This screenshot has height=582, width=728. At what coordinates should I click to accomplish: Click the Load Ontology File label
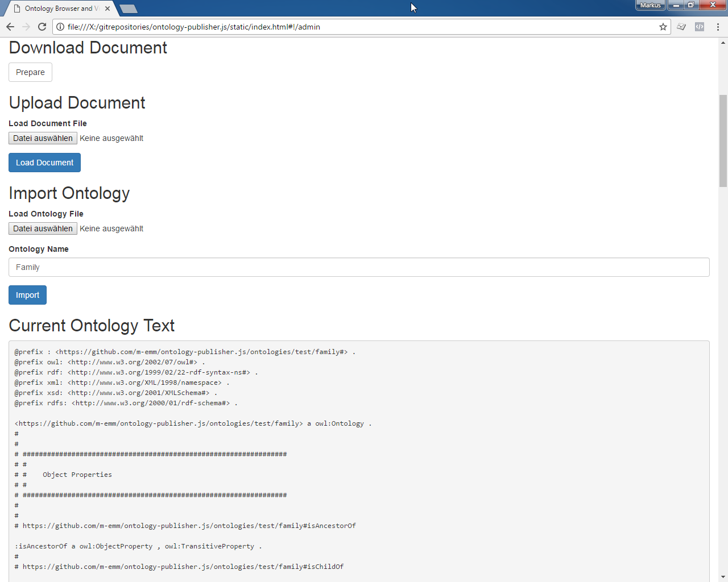[x=46, y=214]
